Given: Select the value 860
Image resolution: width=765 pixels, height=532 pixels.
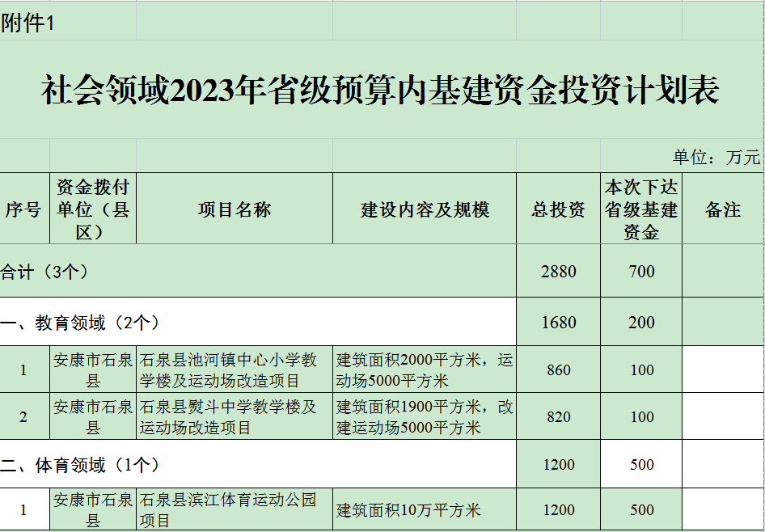Looking at the screenshot, I should (x=558, y=369).
